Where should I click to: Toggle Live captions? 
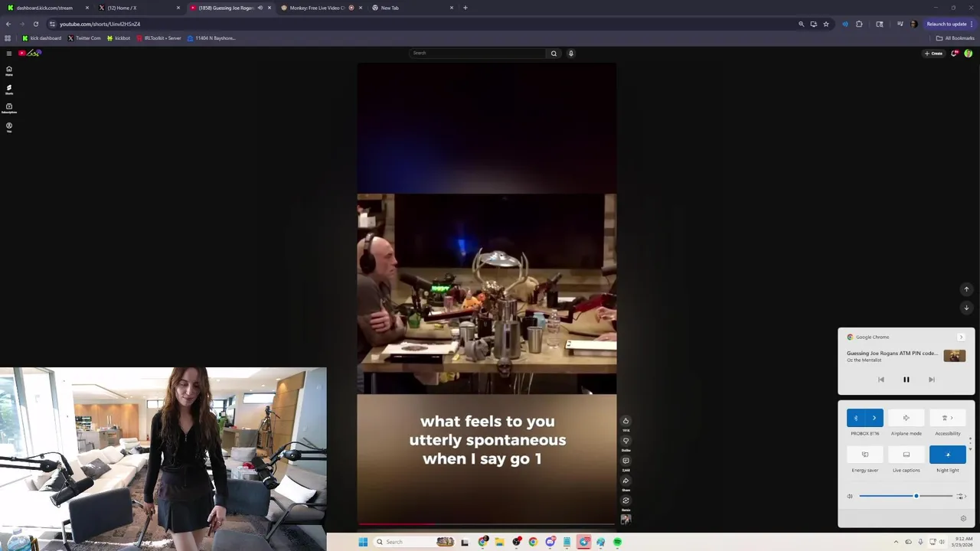pyautogui.click(x=906, y=455)
